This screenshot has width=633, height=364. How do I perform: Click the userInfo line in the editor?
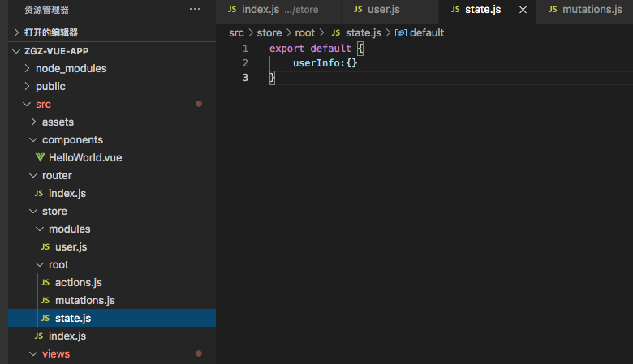pyautogui.click(x=325, y=63)
